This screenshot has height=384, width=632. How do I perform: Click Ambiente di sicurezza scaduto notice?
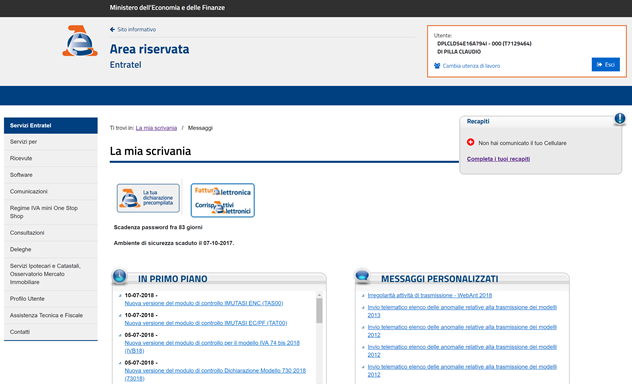(174, 243)
